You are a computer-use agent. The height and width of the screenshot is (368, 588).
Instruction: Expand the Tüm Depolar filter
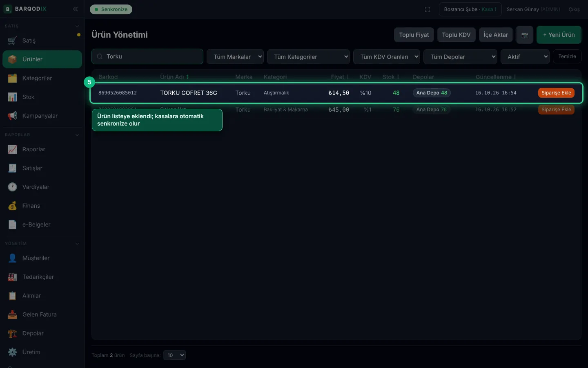click(x=460, y=57)
